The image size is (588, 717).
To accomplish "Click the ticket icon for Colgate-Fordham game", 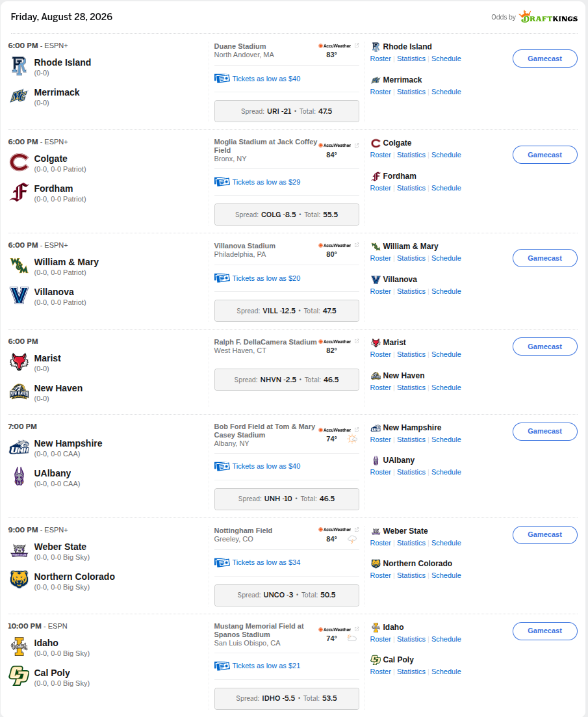I will pyautogui.click(x=222, y=182).
